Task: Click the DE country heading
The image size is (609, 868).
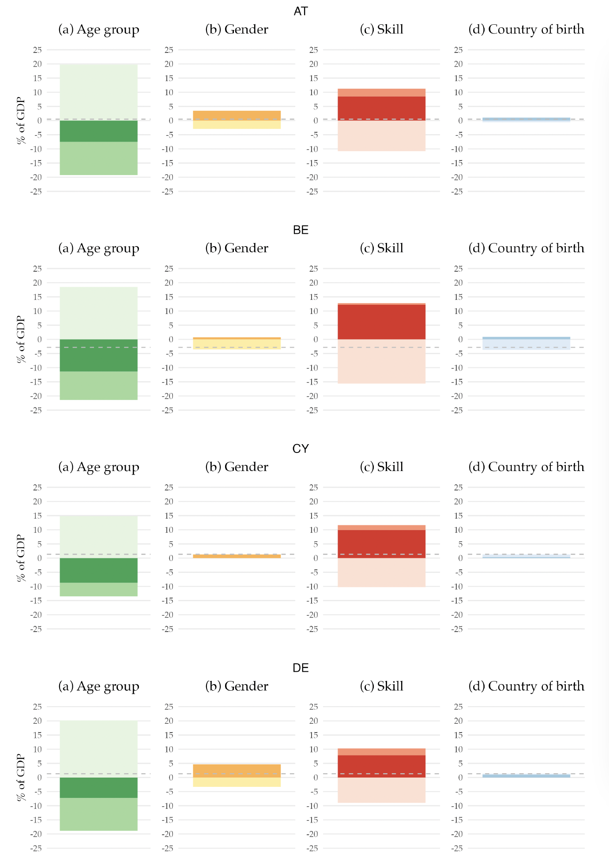Action: 301,668
